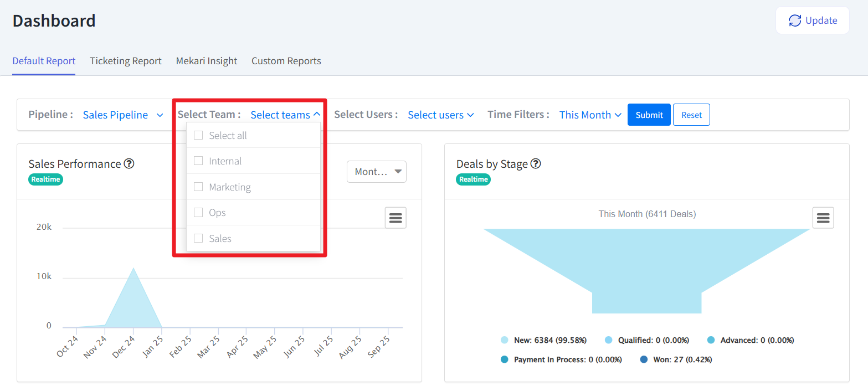868x391 pixels.
Task: Open Sales Performance chart hamburger menu
Action: tap(396, 218)
